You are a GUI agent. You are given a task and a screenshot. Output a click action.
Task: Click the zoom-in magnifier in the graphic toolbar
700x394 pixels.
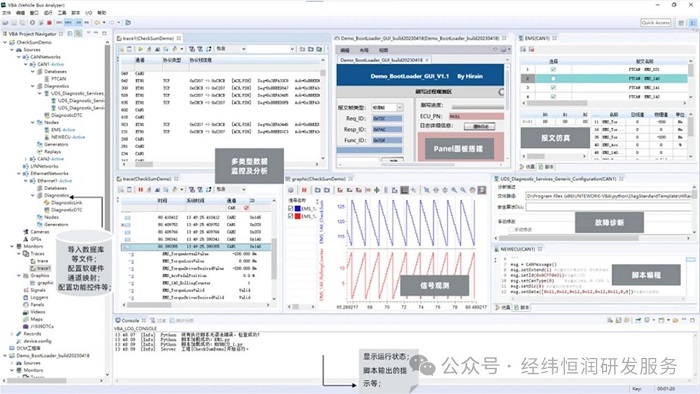coord(454,190)
